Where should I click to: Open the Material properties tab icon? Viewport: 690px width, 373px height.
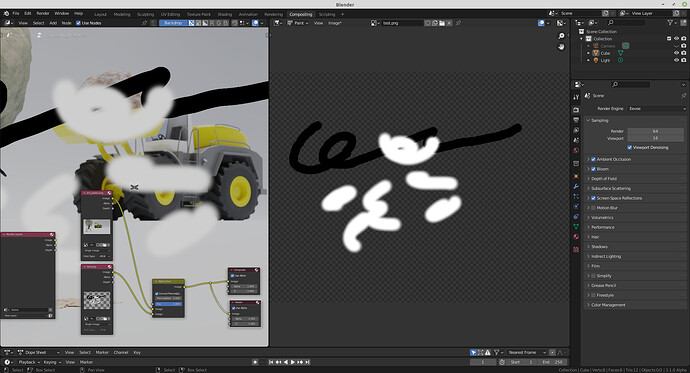(x=576, y=237)
